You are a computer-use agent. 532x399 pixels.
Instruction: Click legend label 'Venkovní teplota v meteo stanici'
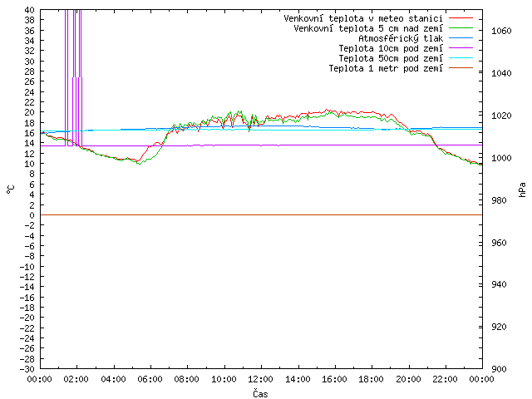(x=363, y=18)
